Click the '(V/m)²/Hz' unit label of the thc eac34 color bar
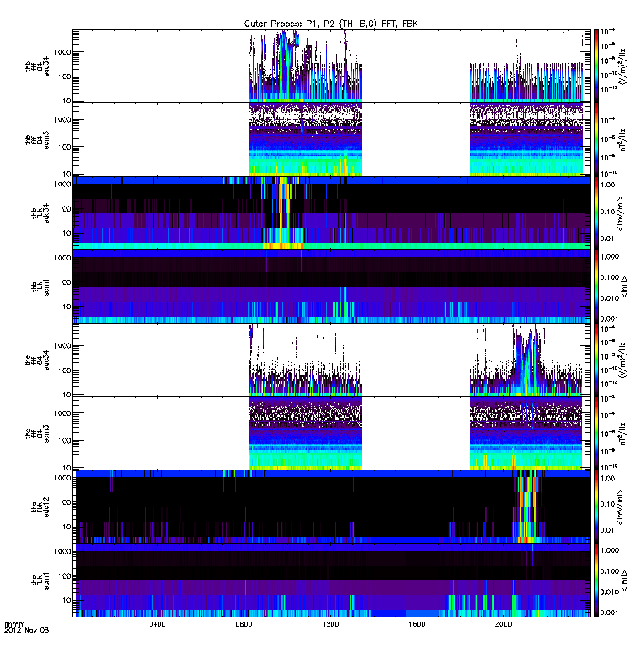The image size is (630, 672). point(623,360)
